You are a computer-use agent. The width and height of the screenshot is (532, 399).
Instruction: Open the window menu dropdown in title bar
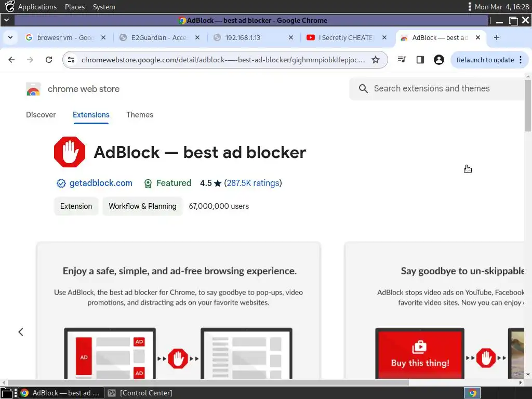pos(6,20)
